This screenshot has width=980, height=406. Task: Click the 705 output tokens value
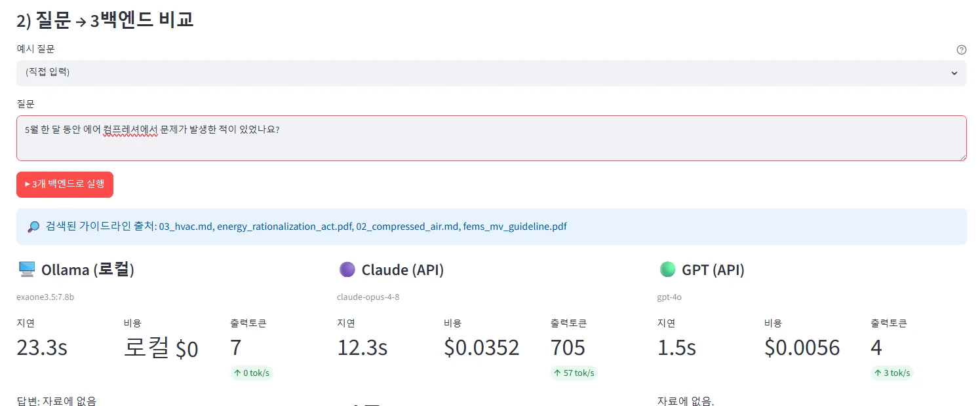coord(568,348)
